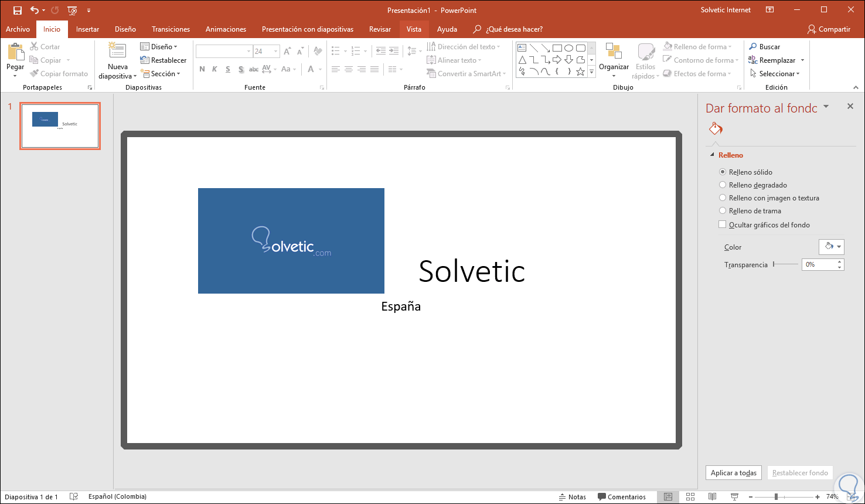Undo the last action
The image size is (865, 504).
coord(34,10)
